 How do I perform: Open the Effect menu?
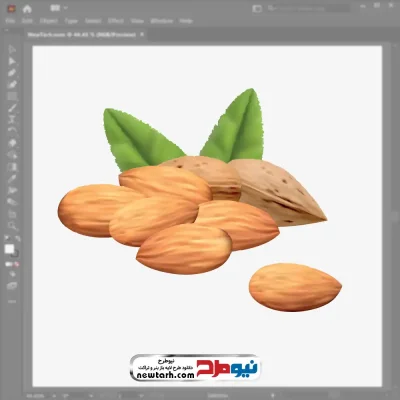click(116, 21)
